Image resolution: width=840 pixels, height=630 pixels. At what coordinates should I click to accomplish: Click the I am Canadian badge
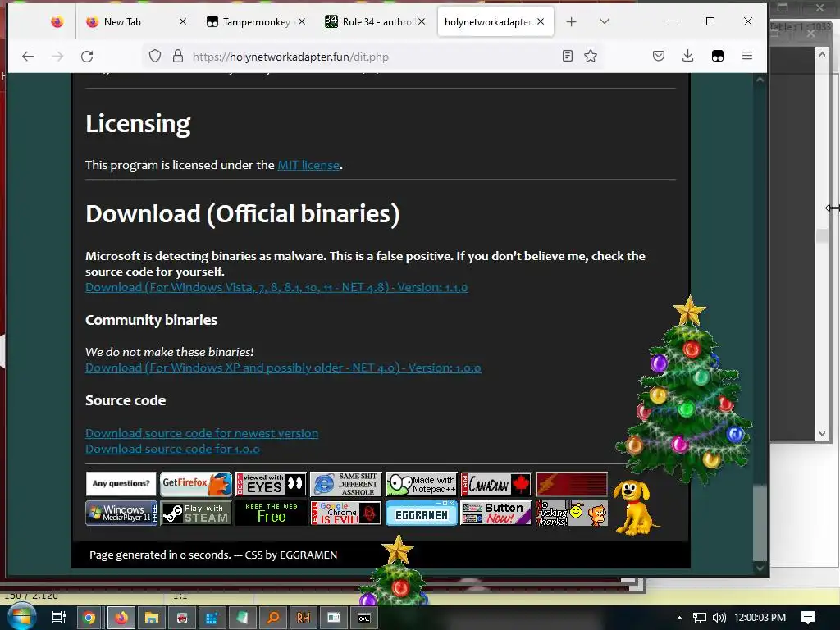[x=496, y=484]
